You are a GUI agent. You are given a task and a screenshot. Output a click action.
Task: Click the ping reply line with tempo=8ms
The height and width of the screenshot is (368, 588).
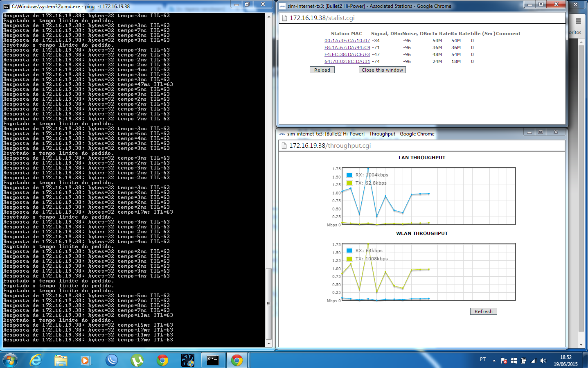coord(86,305)
